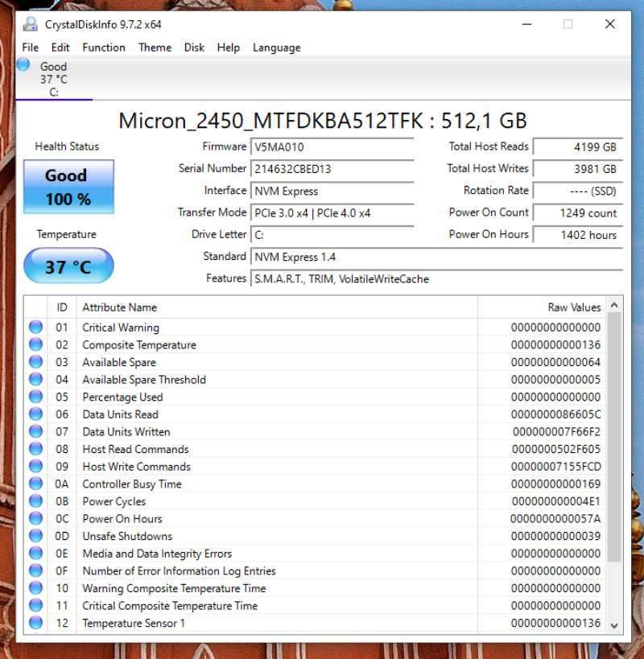Click status orb for Critical Composite Temperature Time

pyautogui.click(x=35, y=605)
